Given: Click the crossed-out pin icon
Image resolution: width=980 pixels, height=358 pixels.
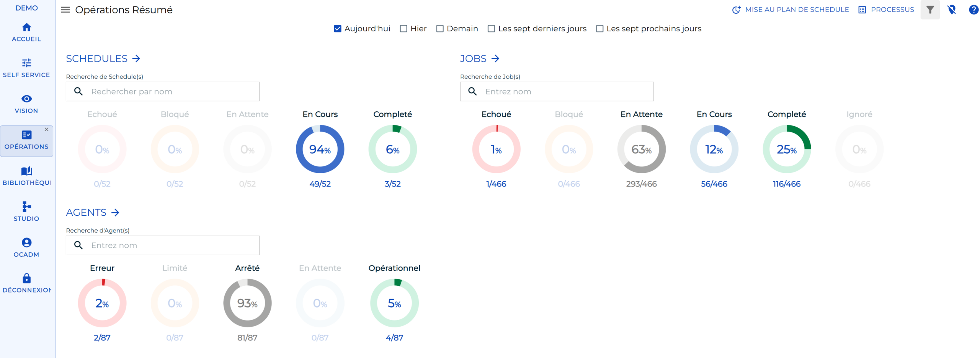Looking at the screenshot, I should 952,10.
